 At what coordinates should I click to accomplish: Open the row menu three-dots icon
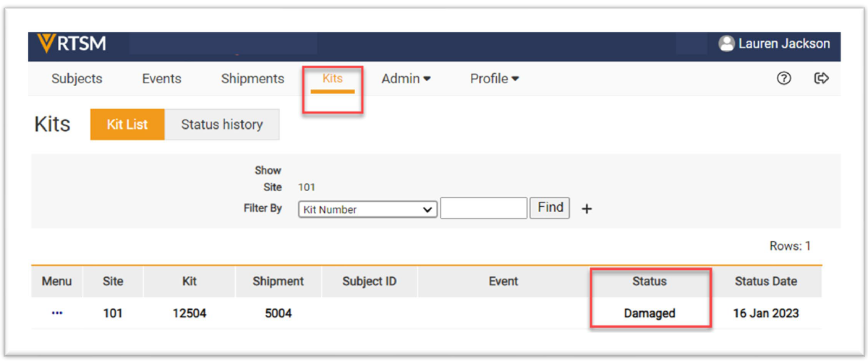pyautogui.click(x=57, y=313)
